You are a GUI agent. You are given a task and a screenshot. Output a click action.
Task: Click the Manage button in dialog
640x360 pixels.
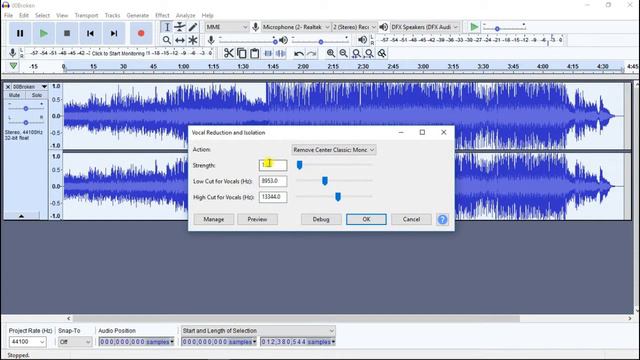coord(214,220)
